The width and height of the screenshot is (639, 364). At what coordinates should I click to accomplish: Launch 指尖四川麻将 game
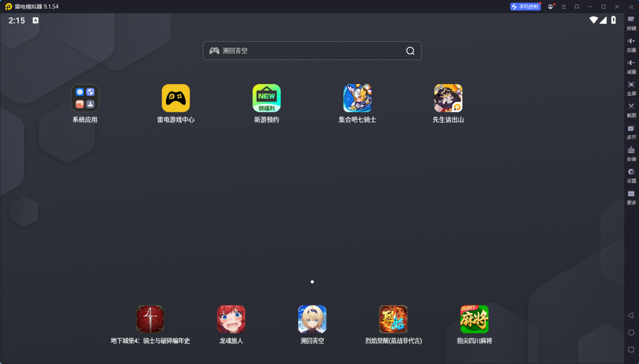click(474, 319)
